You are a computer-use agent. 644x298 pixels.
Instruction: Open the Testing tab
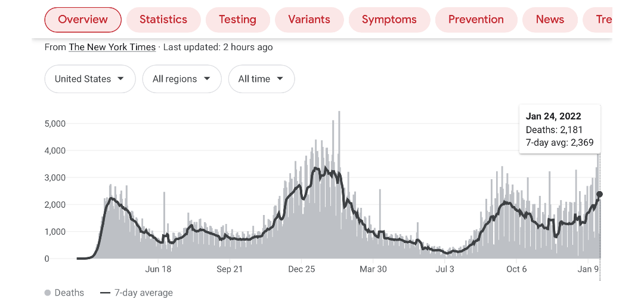click(237, 20)
